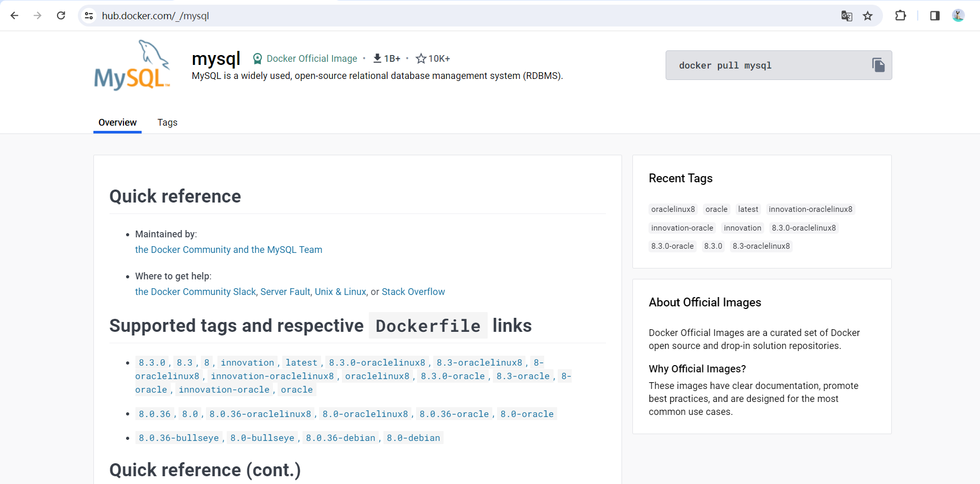This screenshot has width=980, height=484.
Task: Open the 8.3-oraclelinux8 Dockerfile link in list
Action: (479, 362)
